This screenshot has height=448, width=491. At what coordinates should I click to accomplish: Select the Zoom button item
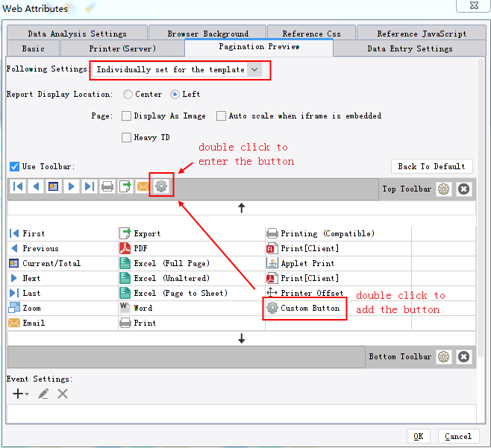point(63,308)
